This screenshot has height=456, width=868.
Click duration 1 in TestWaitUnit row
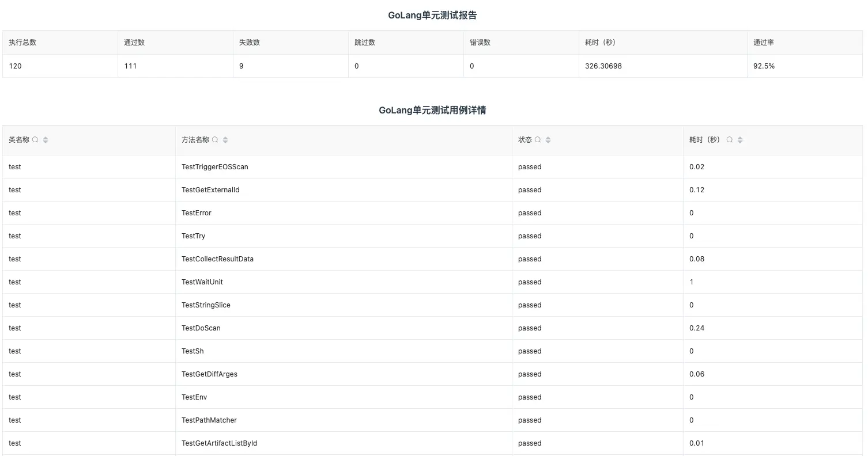(x=692, y=282)
